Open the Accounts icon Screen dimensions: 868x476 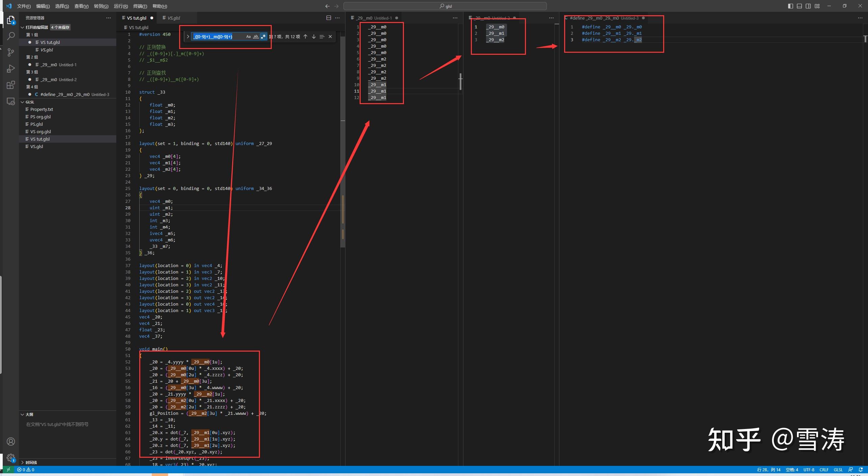pos(11,441)
